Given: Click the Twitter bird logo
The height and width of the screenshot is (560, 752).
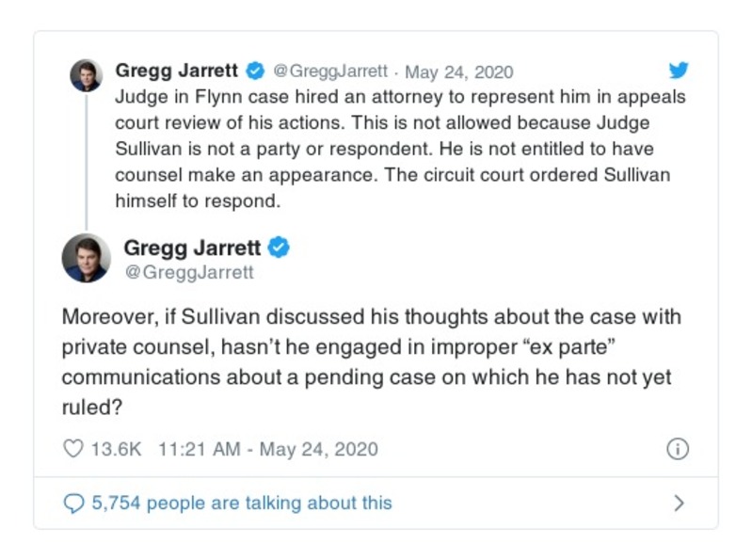Looking at the screenshot, I should click(x=678, y=71).
